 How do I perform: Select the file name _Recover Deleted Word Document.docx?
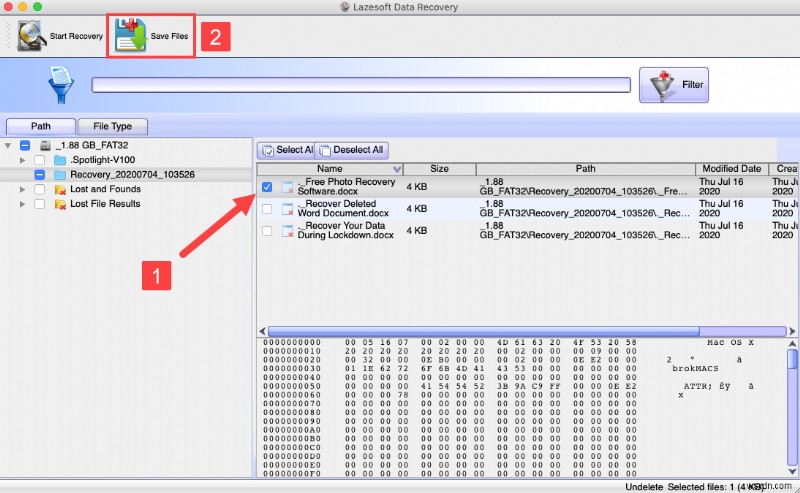tap(343, 208)
